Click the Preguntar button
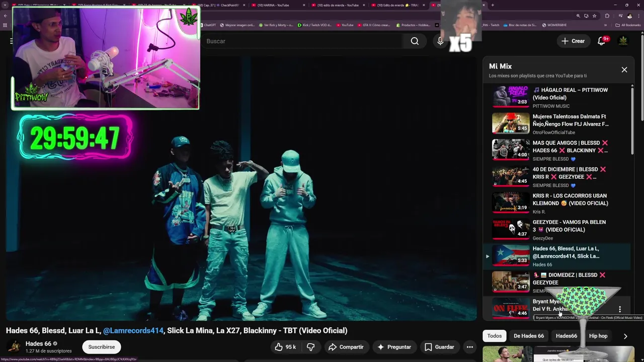Image resolution: width=644 pixels, height=362 pixels. [x=394, y=347]
